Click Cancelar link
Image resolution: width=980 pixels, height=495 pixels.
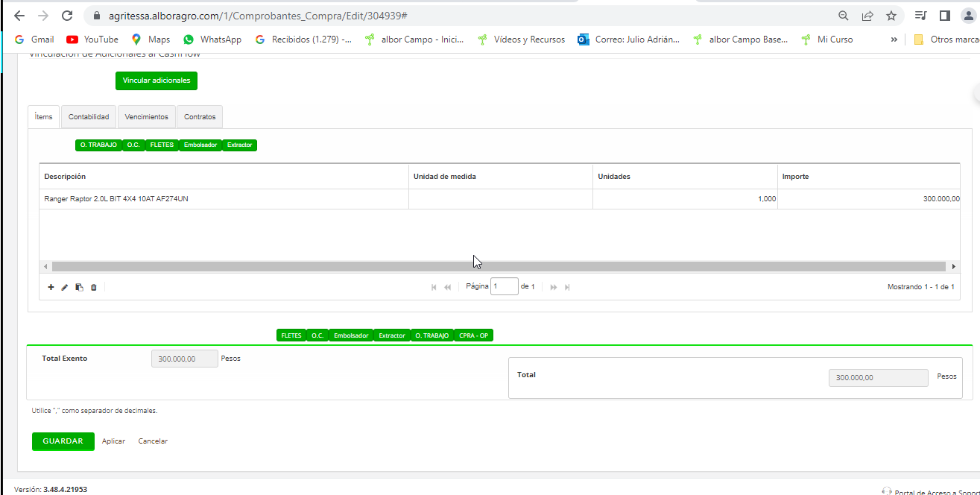point(153,441)
